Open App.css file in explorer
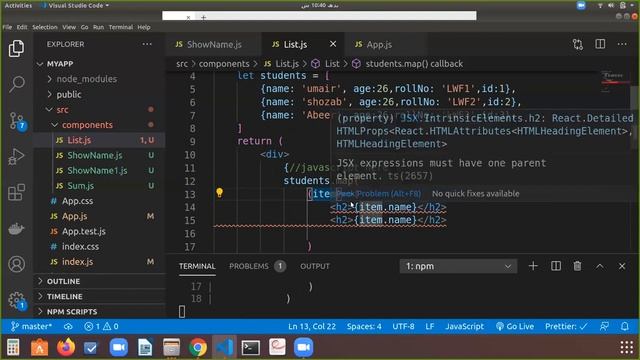This screenshot has height=360, width=640. pyautogui.click(x=77, y=201)
